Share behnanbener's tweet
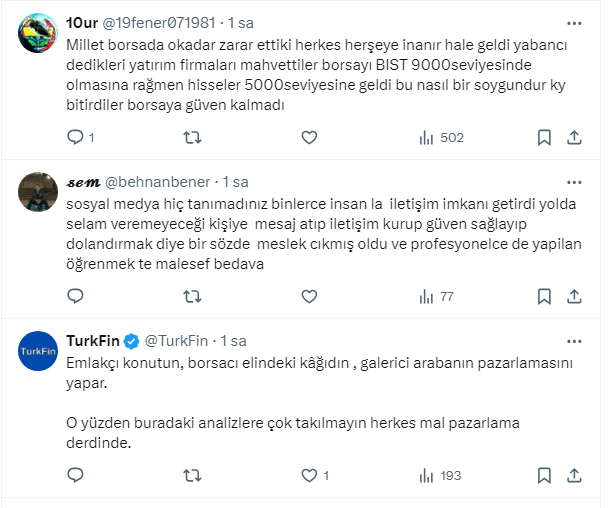611x508 pixels. [574, 296]
